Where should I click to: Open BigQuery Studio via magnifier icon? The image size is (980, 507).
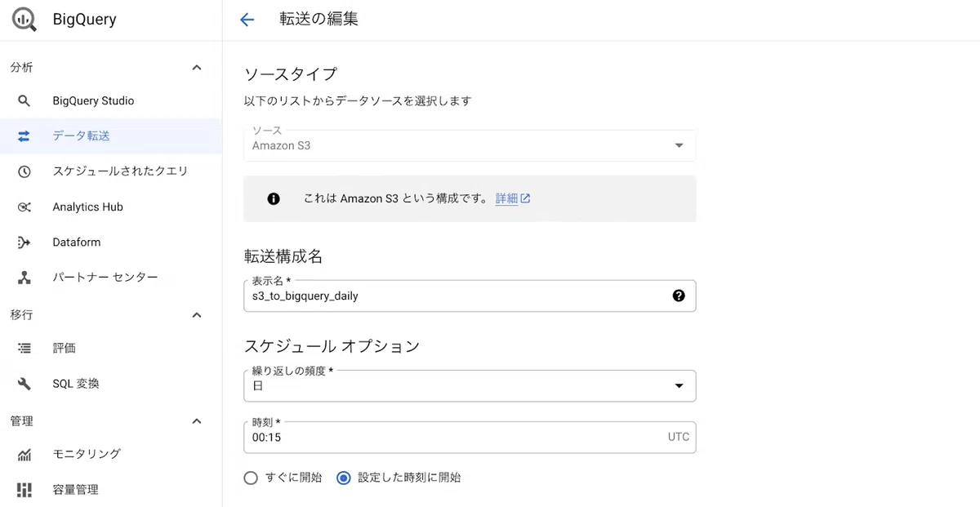click(24, 101)
